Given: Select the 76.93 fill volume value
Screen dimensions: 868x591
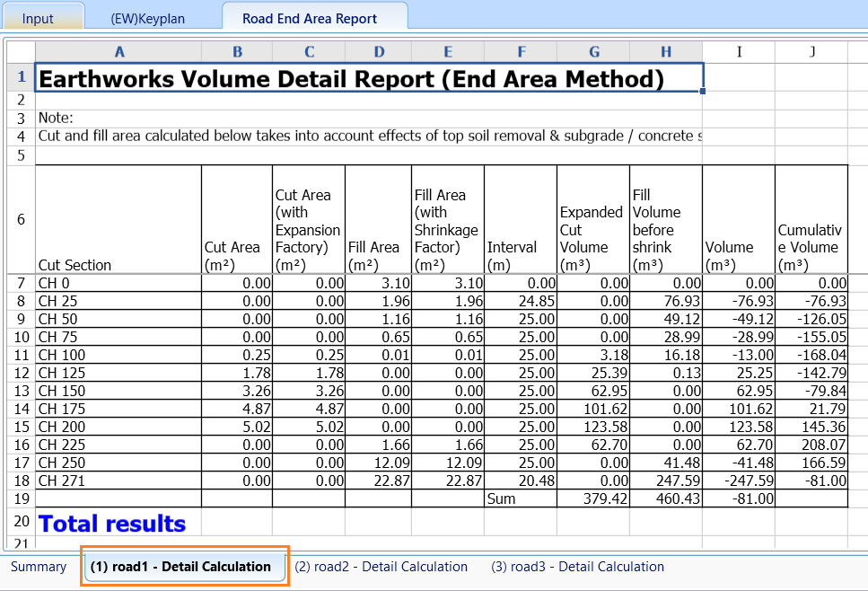Looking at the screenshot, I should [666, 301].
